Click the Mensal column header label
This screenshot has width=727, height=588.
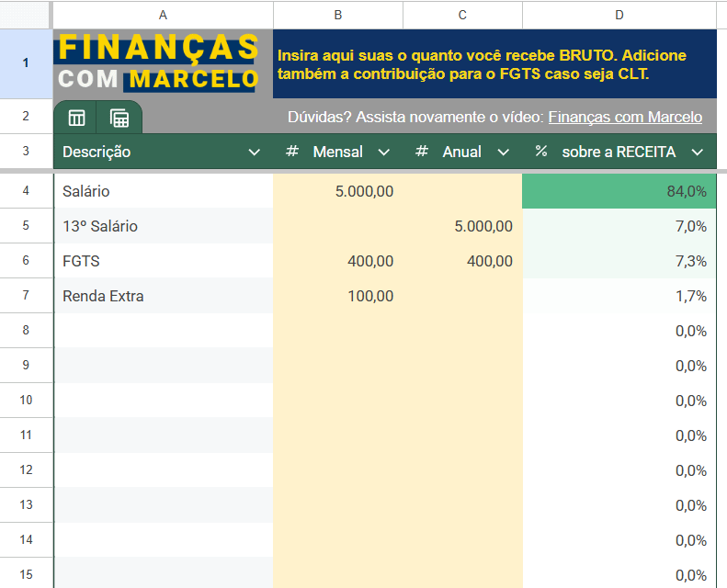337,152
